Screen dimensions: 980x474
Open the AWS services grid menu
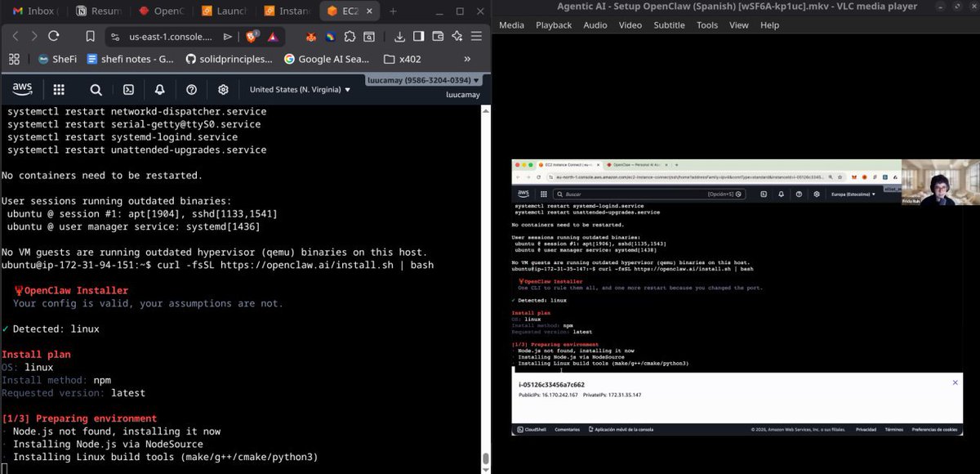(59, 90)
